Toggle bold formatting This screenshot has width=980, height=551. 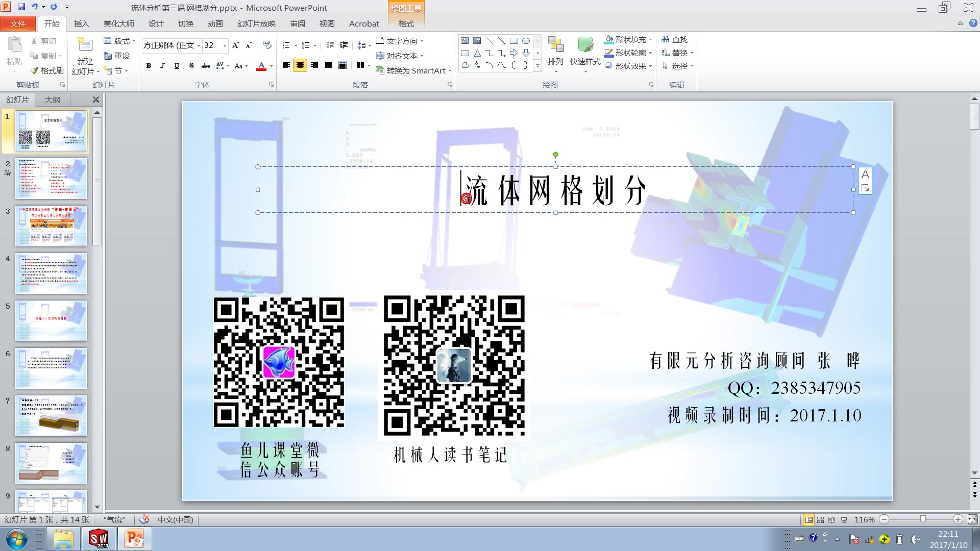pos(149,66)
